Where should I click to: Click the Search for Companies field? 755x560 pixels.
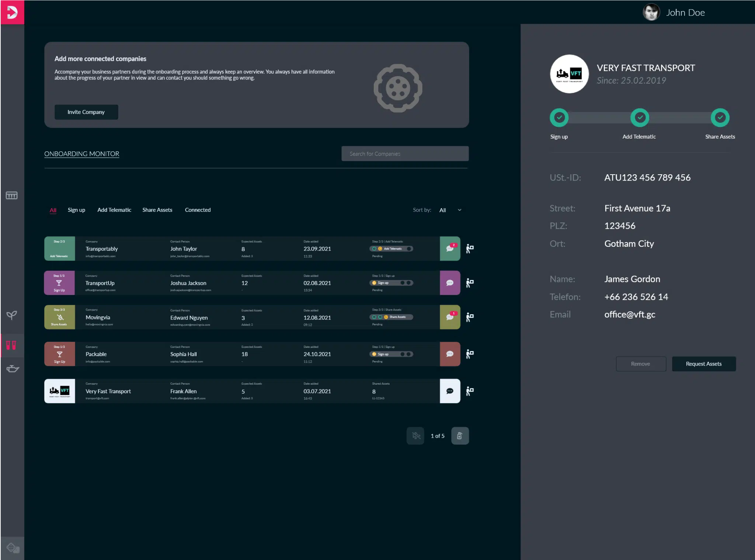coord(405,154)
